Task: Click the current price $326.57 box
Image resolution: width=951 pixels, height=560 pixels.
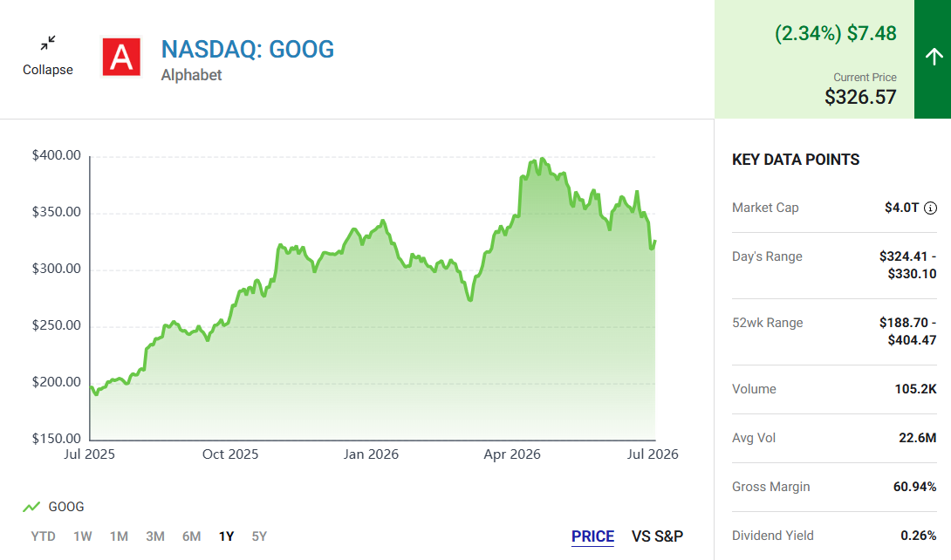Action: tap(814, 59)
